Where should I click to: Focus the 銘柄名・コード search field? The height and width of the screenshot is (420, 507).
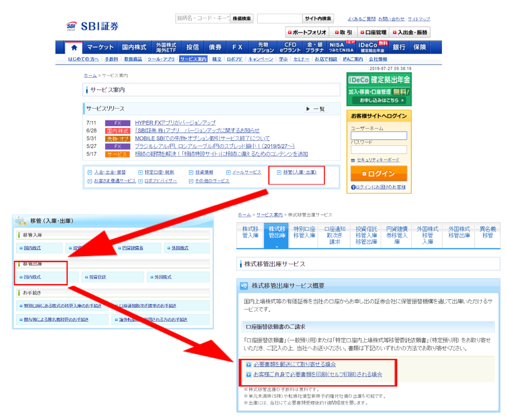point(203,19)
